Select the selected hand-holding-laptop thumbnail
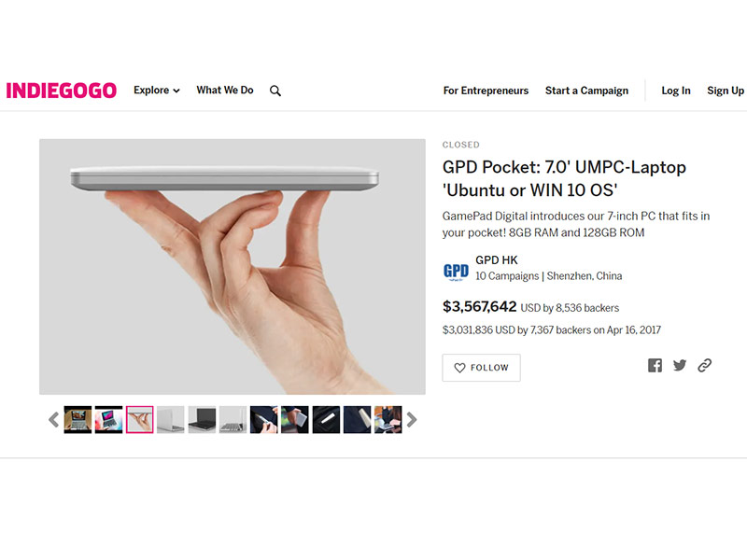The width and height of the screenshot is (747, 560). [x=139, y=419]
